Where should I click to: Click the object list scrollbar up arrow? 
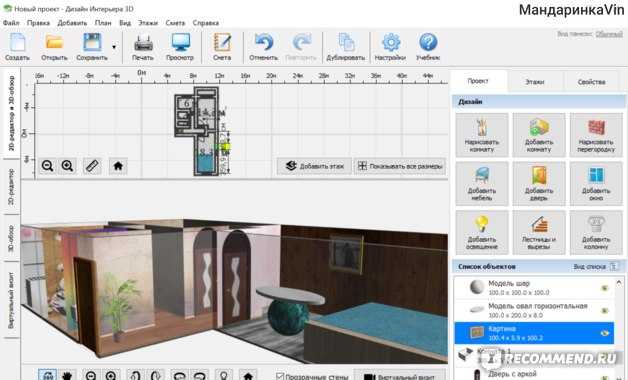click(619, 282)
